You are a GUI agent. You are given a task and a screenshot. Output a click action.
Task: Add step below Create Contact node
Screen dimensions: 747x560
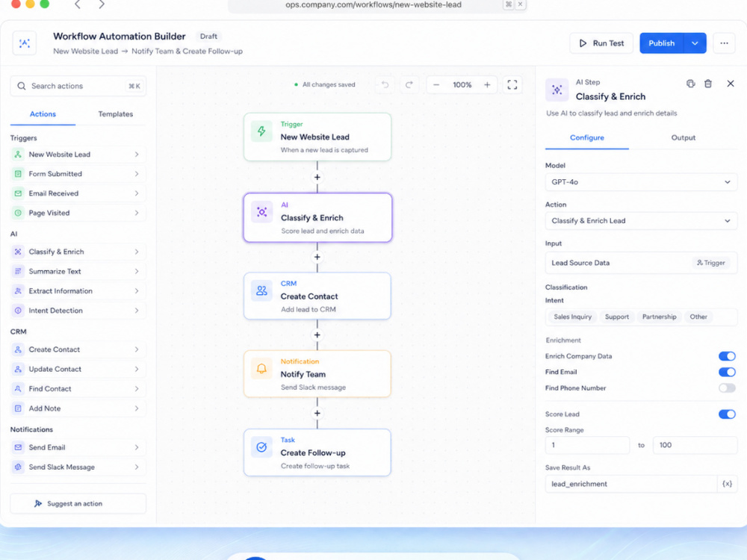point(317,335)
